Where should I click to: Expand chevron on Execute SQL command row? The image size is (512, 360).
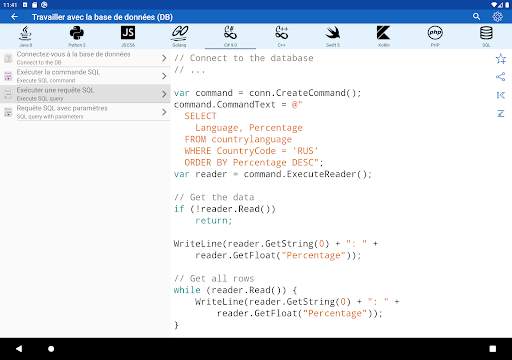[x=164, y=76]
